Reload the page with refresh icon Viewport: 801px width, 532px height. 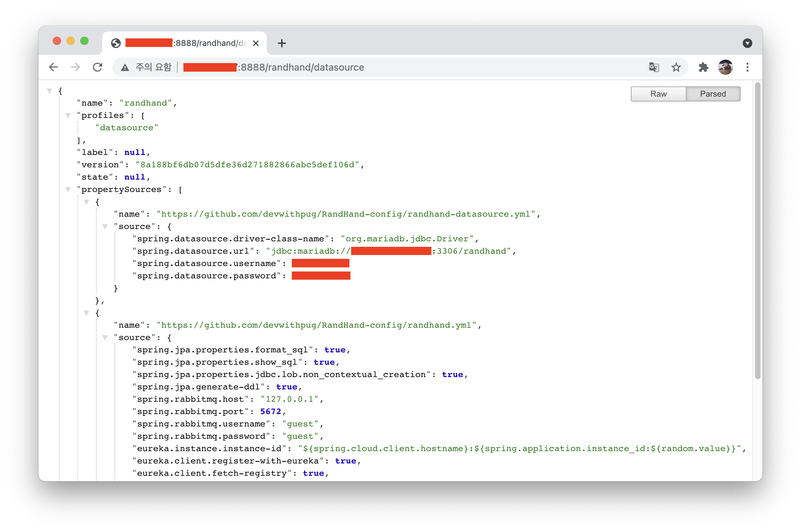tap(98, 67)
